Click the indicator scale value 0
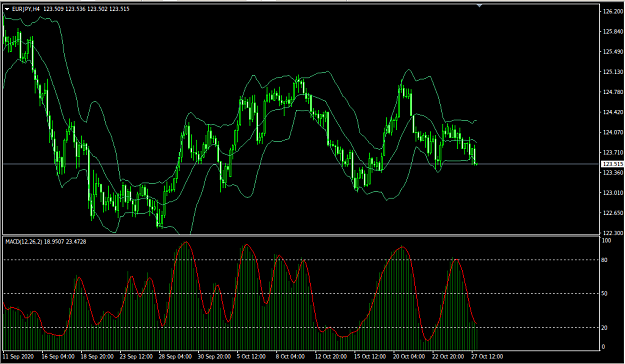Viewport: 625px width, 364px height. pos(603,347)
